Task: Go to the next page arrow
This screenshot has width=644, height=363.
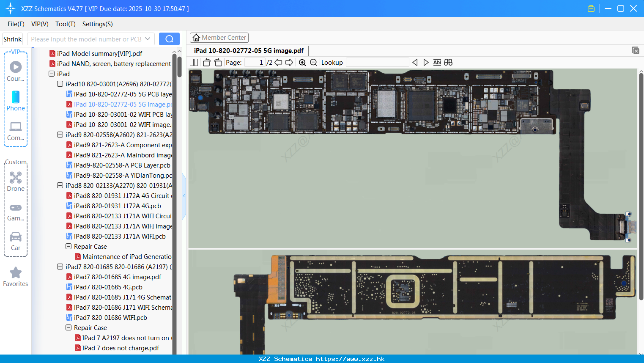Action: pos(289,62)
